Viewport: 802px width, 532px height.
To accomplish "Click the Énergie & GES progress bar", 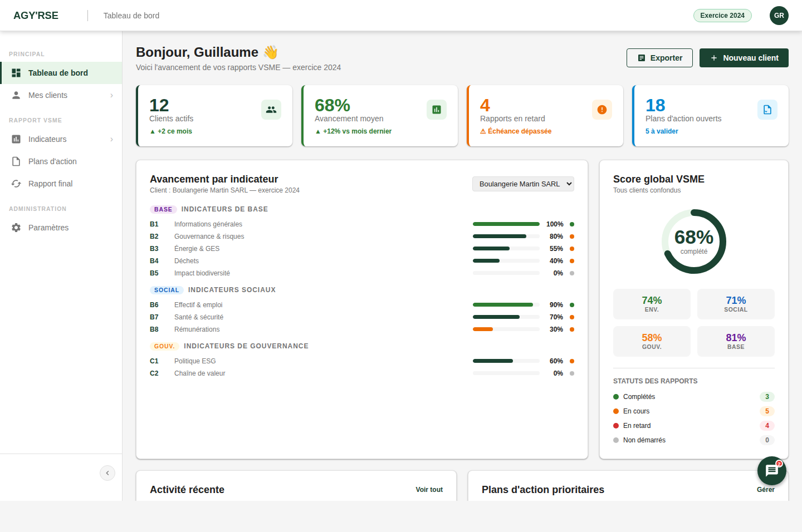I will point(506,249).
